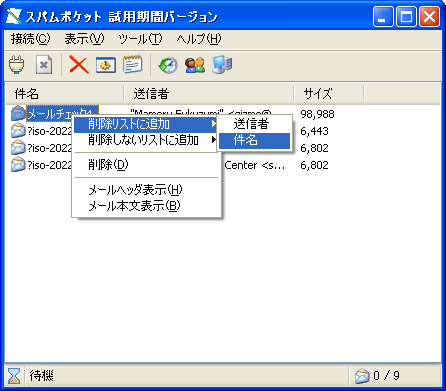Click the two people users icon
446x391 pixels.
(x=195, y=65)
